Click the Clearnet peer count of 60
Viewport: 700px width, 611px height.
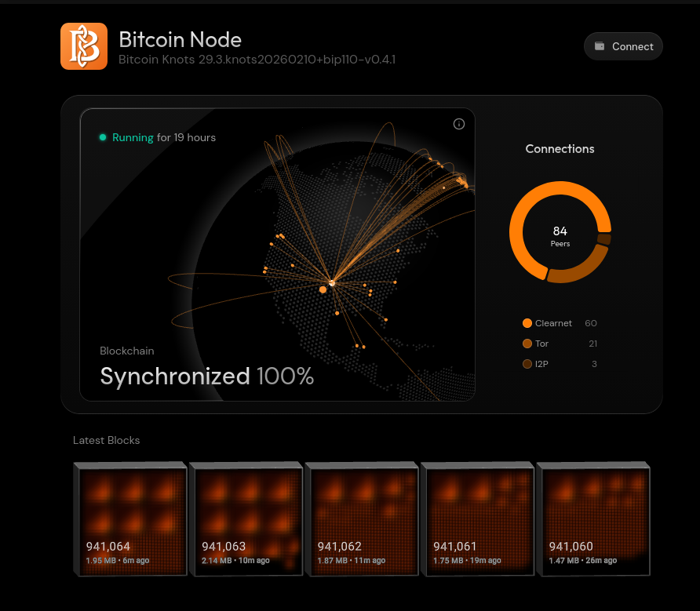(x=590, y=323)
